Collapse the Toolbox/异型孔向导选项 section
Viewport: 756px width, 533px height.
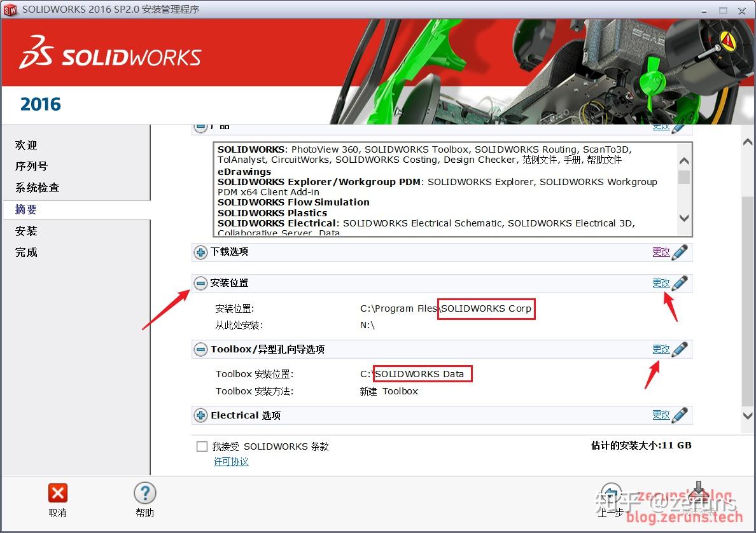pyautogui.click(x=200, y=349)
